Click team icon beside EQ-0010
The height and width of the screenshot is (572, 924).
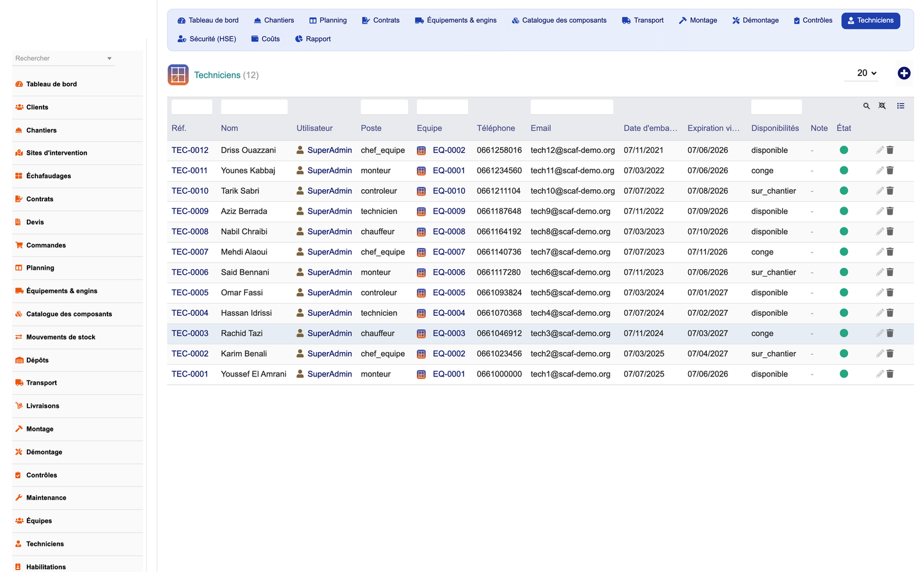[421, 191]
